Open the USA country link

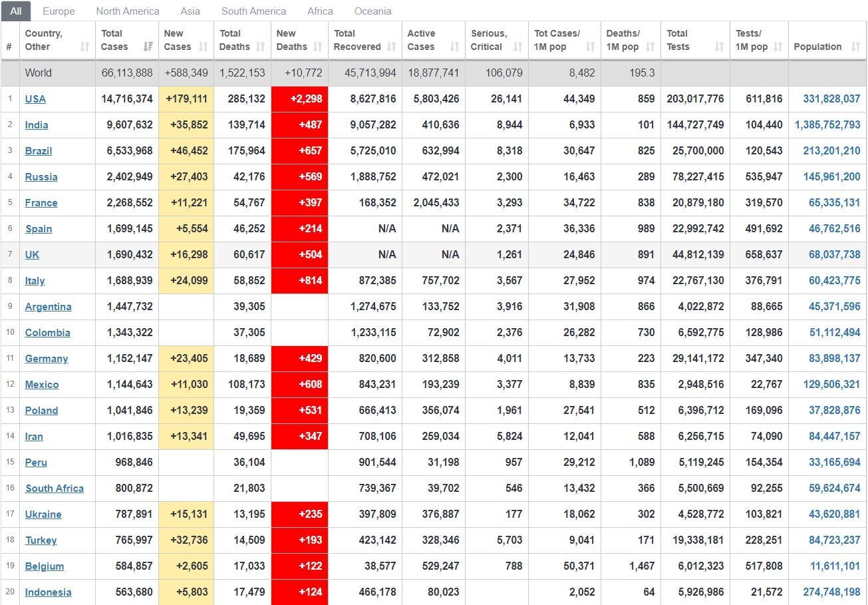pyautogui.click(x=35, y=99)
